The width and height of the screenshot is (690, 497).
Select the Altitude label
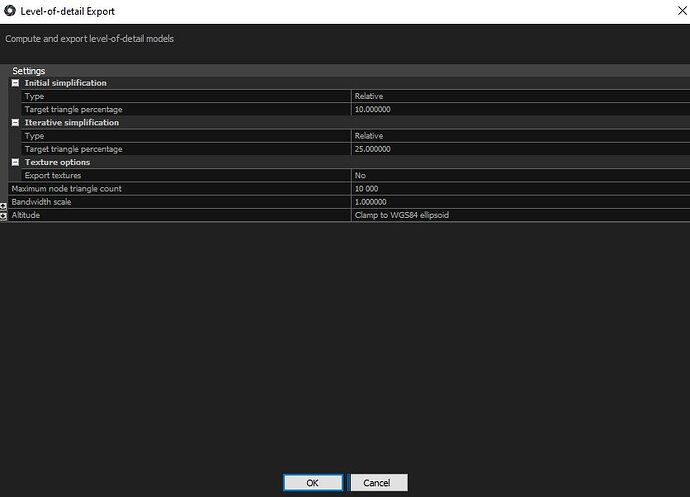[x=26, y=215]
